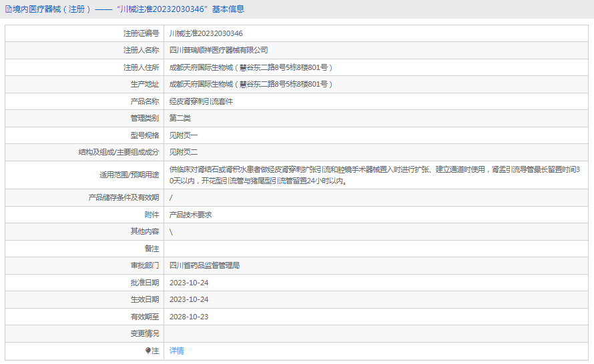The width and height of the screenshot is (594, 364).
Task: Click the backslash value in 其他内容 row
Action: [x=171, y=231]
